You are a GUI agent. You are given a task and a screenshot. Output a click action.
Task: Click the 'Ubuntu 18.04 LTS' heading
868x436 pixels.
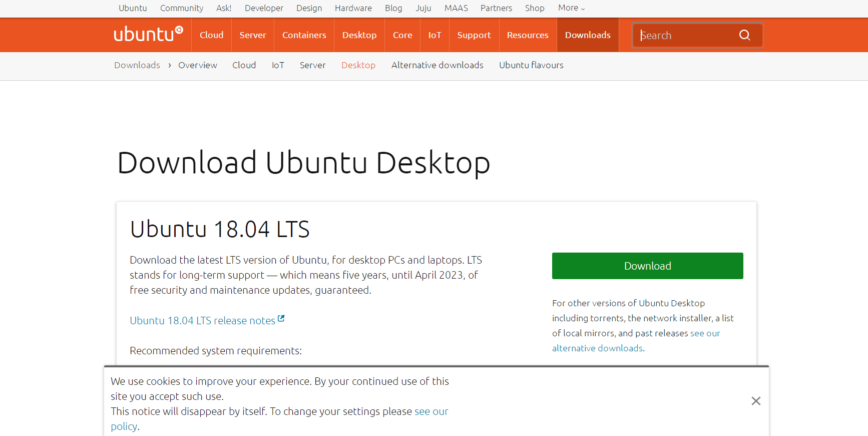(x=220, y=230)
